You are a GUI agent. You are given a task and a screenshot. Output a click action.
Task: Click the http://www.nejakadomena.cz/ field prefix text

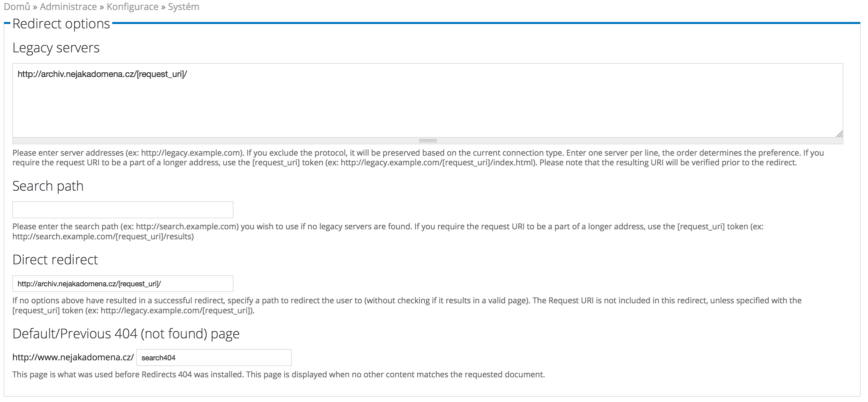[x=73, y=357]
